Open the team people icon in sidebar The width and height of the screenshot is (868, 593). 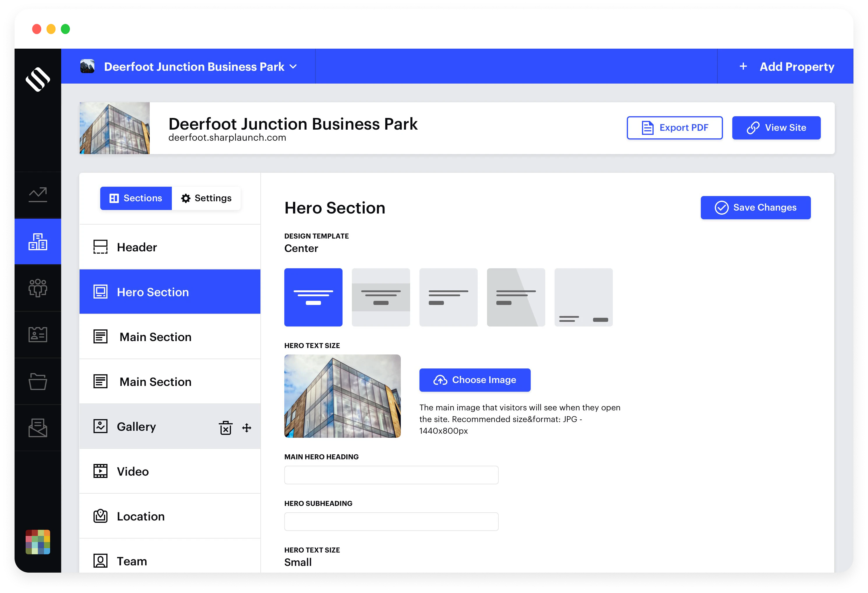click(x=38, y=288)
